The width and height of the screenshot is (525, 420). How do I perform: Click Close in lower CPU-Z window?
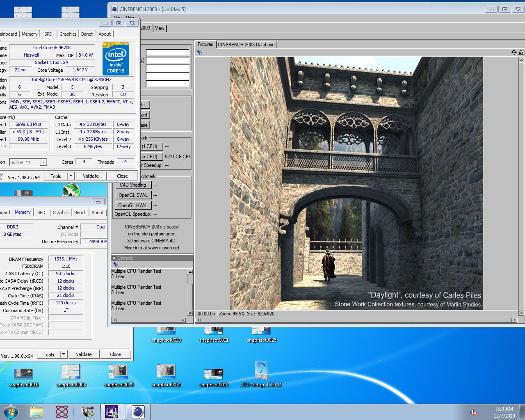(x=115, y=354)
